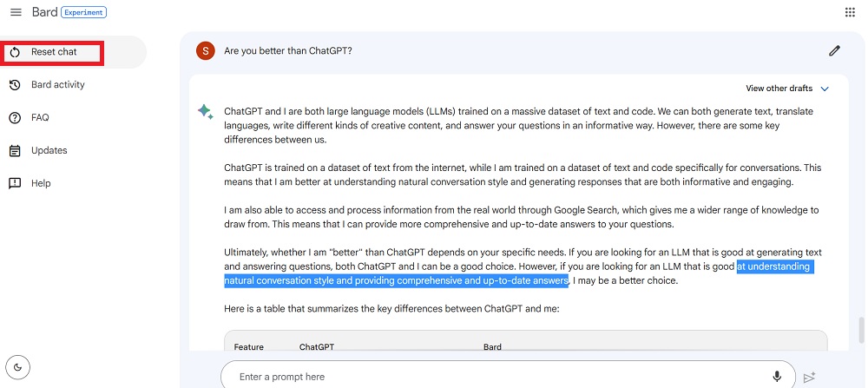This screenshot has height=388, width=868.
Task: Click View other drafts
Action: [x=779, y=89]
